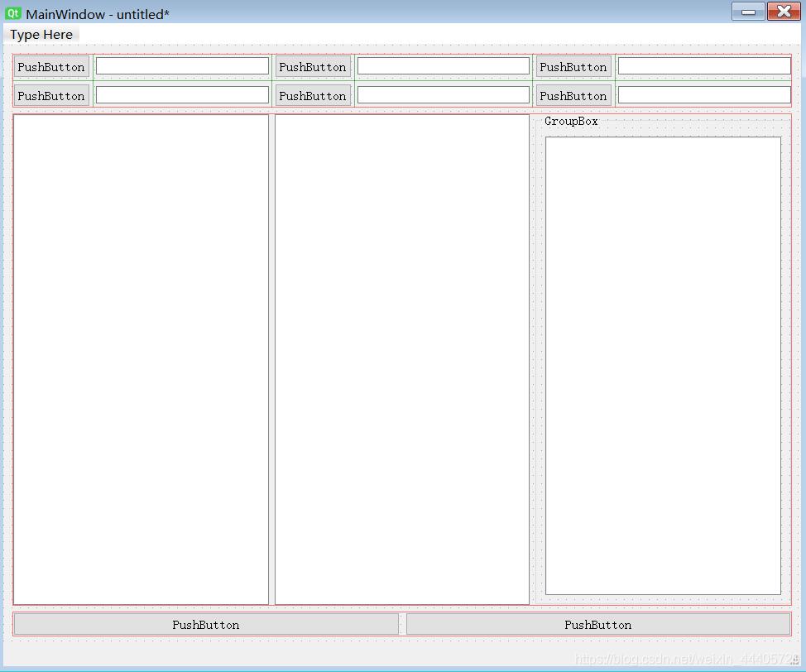The image size is (806, 672).
Task: Focus the first-row rightmost text field
Action: [x=703, y=66]
